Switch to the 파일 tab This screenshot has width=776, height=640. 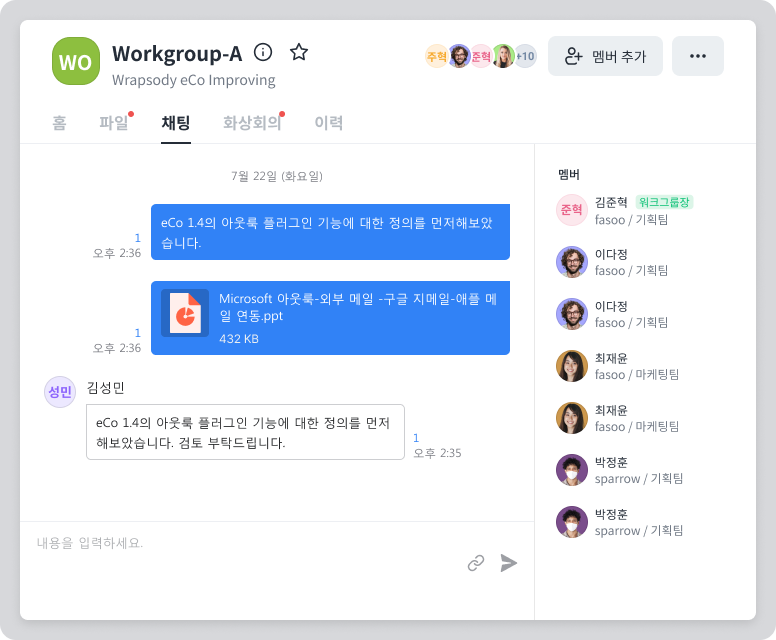tap(114, 122)
